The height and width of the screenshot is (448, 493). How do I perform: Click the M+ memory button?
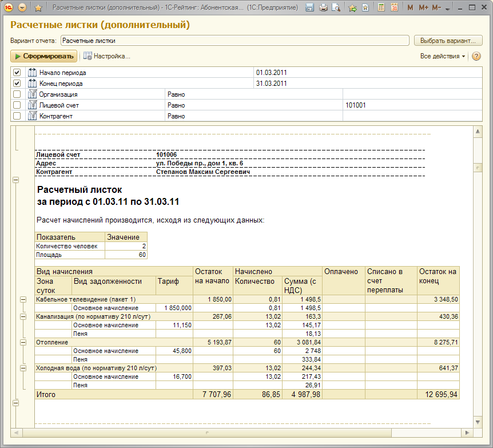click(423, 8)
